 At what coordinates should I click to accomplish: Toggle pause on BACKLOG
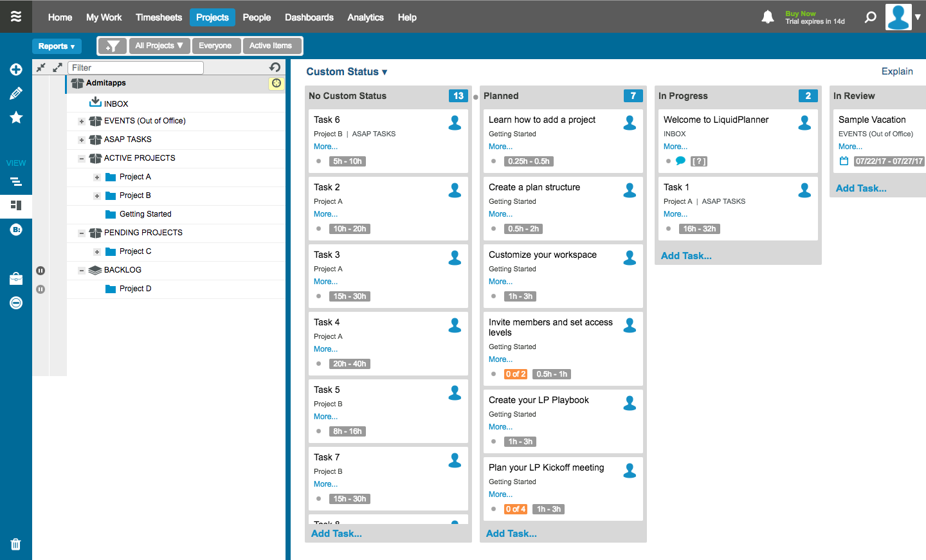click(x=41, y=289)
